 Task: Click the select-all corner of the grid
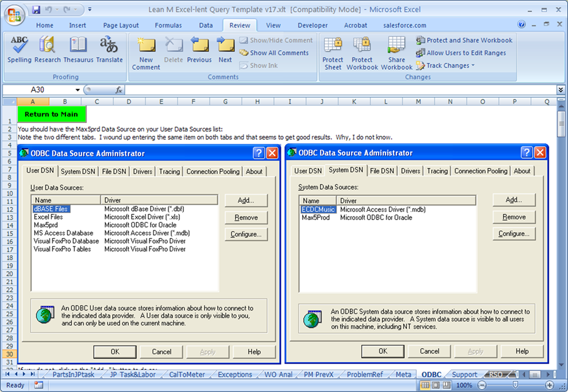(9, 102)
